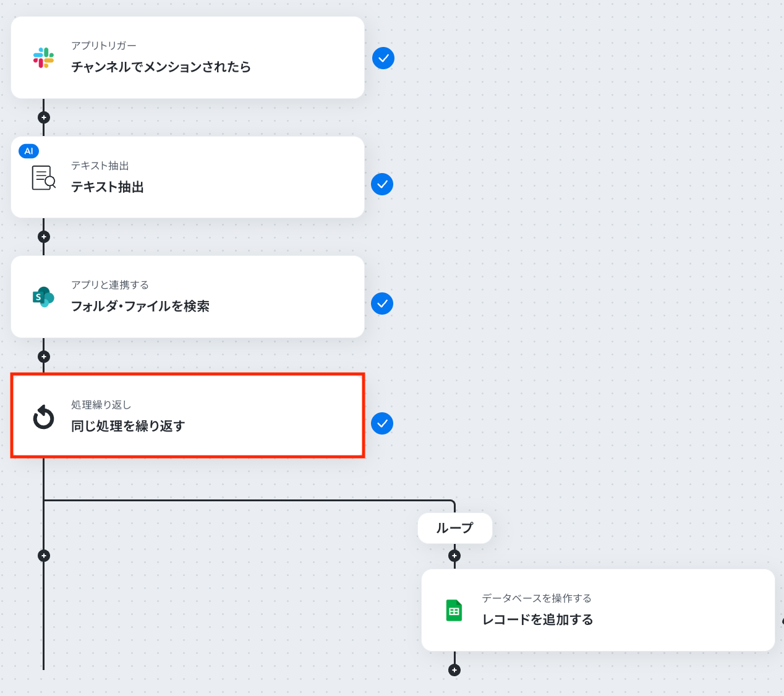
Task: Add step below the テキスト抽出 card
Action: (44, 237)
